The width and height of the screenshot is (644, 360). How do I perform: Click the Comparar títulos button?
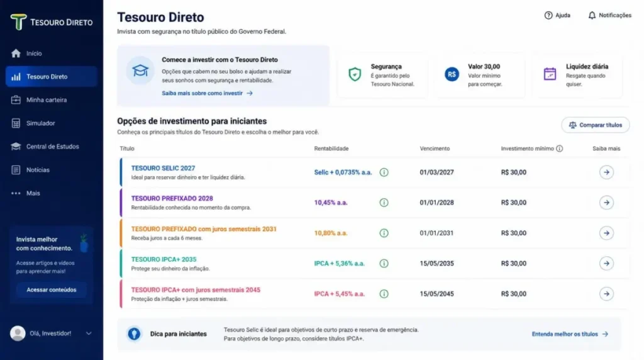(596, 125)
